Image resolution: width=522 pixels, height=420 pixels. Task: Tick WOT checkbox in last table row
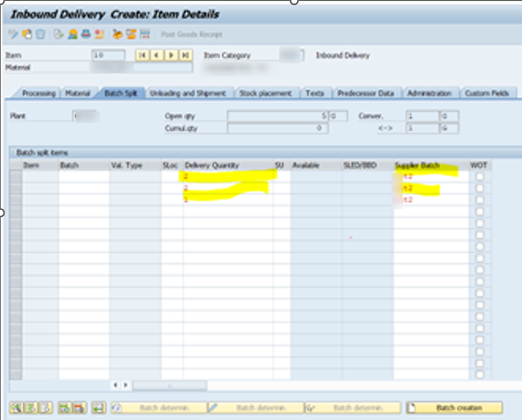tap(480, 374)
